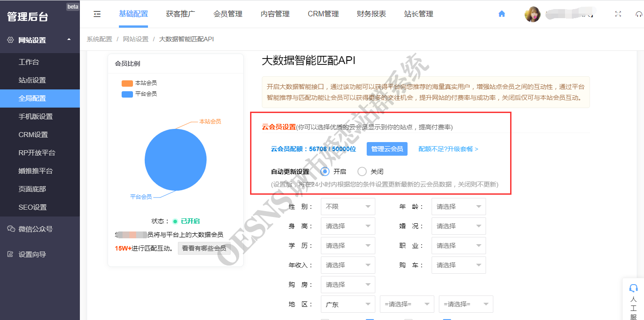Switch to the CRM管理 tab
This screenshot has height=320, width=644.
click(x=323, y=14)
